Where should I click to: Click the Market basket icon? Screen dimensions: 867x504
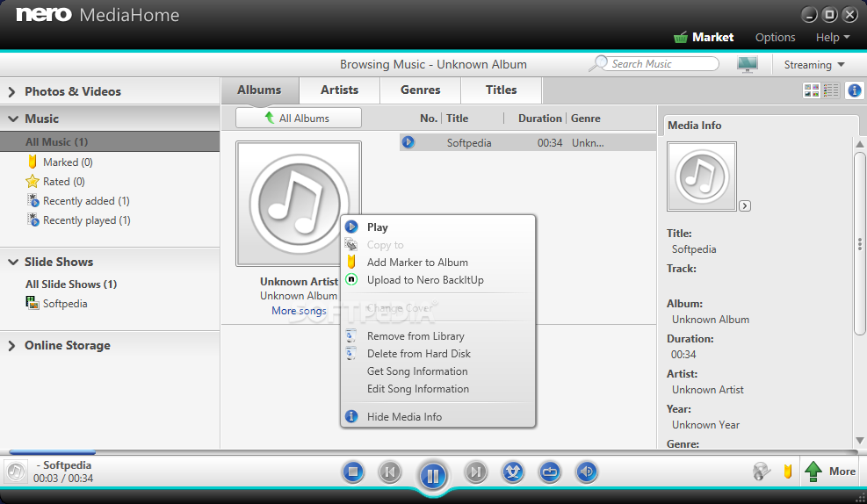click(x=680, y=37)
